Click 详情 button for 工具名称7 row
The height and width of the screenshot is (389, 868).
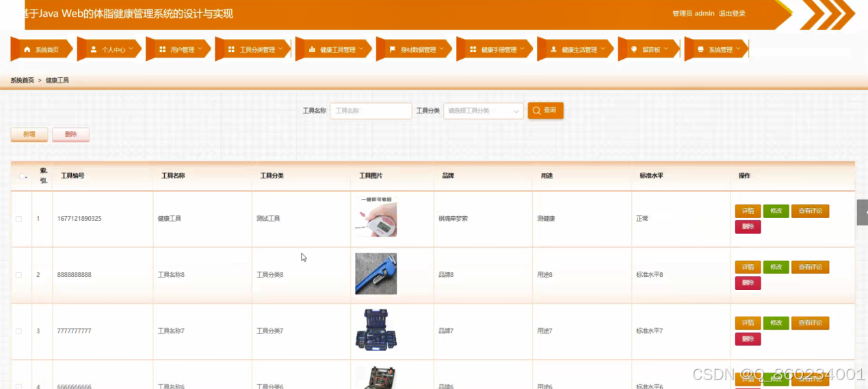748,323
